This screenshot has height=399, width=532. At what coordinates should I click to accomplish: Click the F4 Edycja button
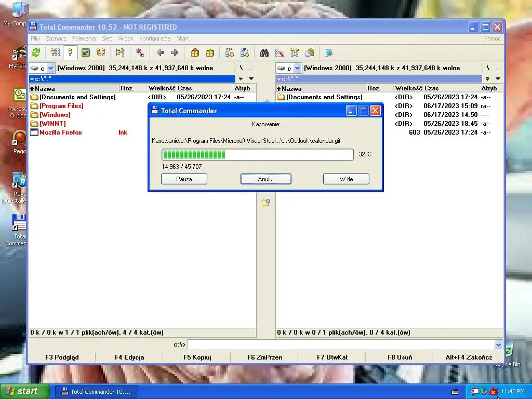click(129, 357)
